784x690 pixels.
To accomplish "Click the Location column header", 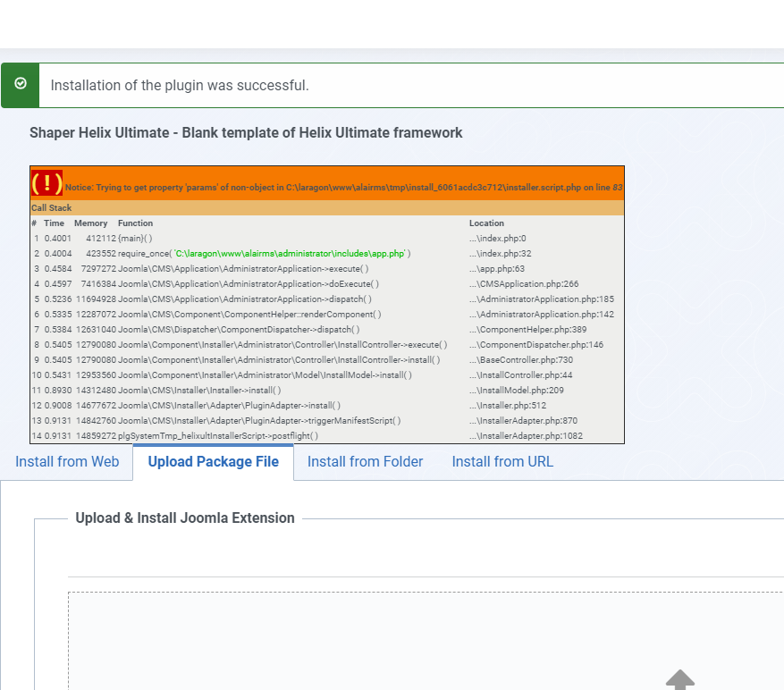I will 486,223.
